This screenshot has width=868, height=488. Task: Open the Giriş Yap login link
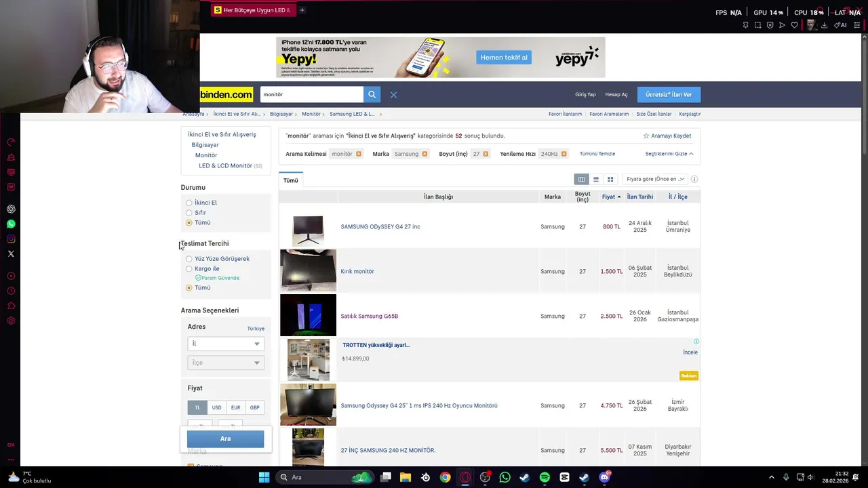(x=585, y=95)
